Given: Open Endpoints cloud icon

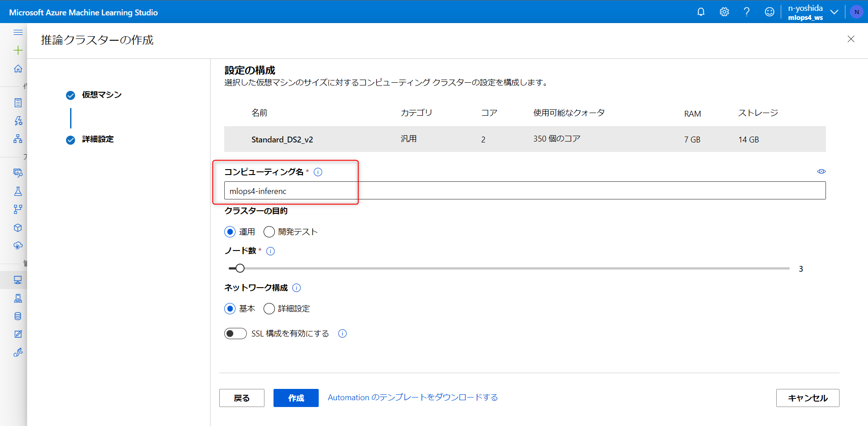Looking at the screenshot, I should (18, 246).
